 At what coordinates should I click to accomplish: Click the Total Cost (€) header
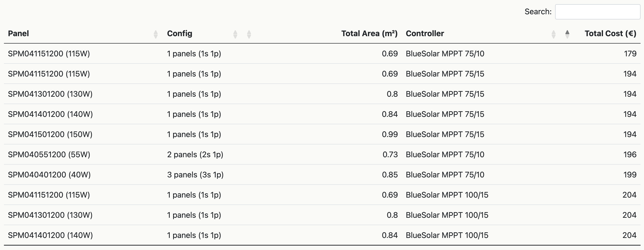pos(610,33)
